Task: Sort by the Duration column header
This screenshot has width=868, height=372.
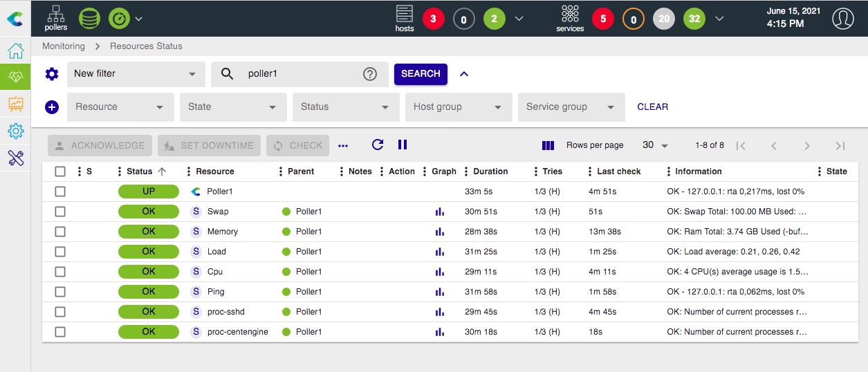Action: [490, 171]
